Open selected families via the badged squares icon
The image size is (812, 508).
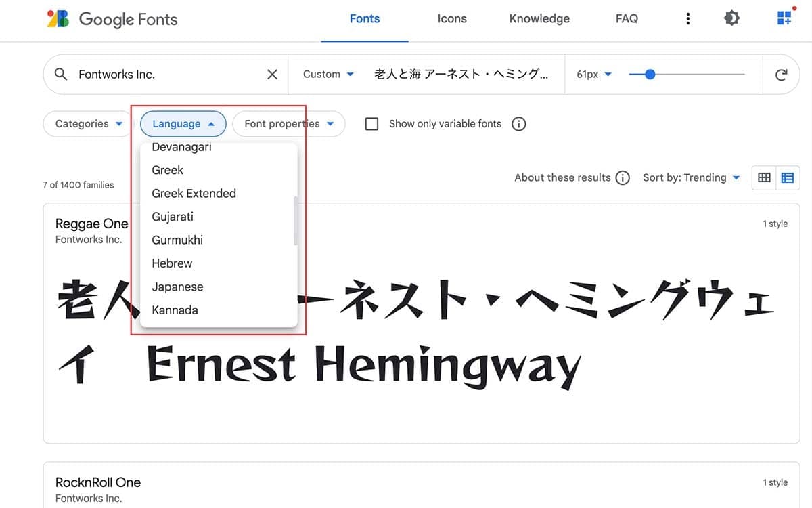click(x=784, y=17)
